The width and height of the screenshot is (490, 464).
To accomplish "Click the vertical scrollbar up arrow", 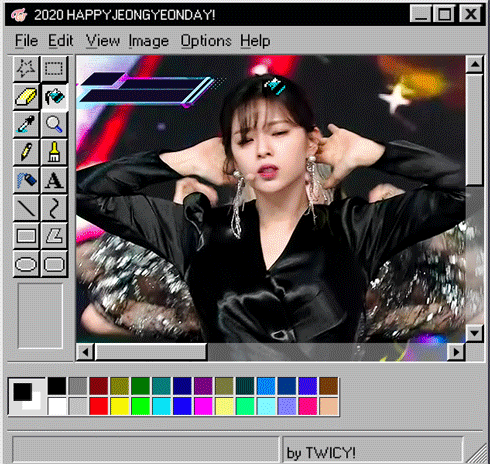I will pyautogui.click(x=475, y=64).
